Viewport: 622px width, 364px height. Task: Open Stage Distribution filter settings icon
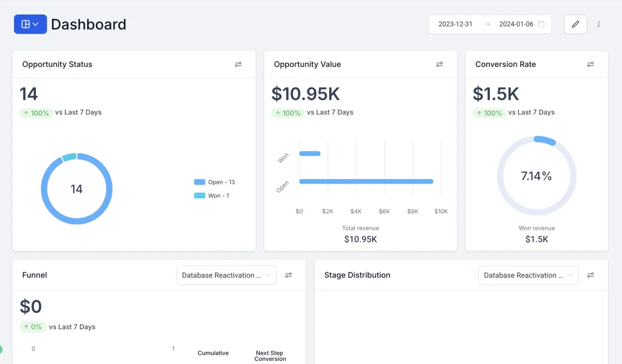(590, 275)
